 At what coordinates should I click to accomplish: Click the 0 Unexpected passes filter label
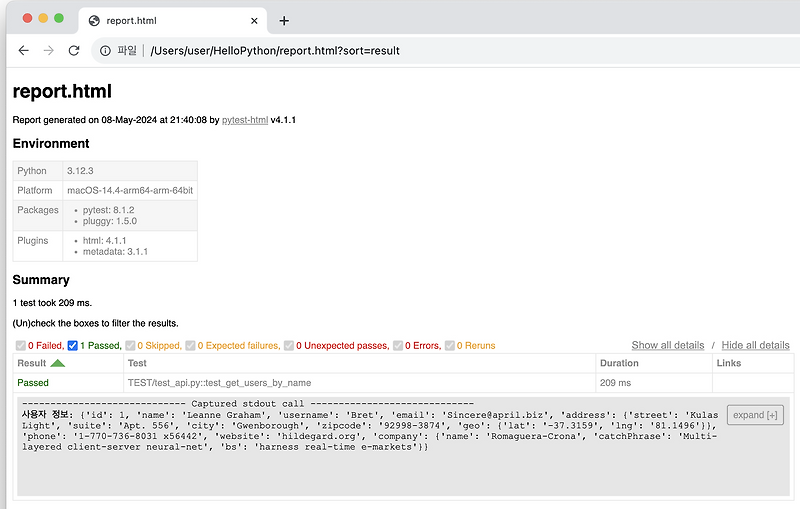click(x=342, y=346)
